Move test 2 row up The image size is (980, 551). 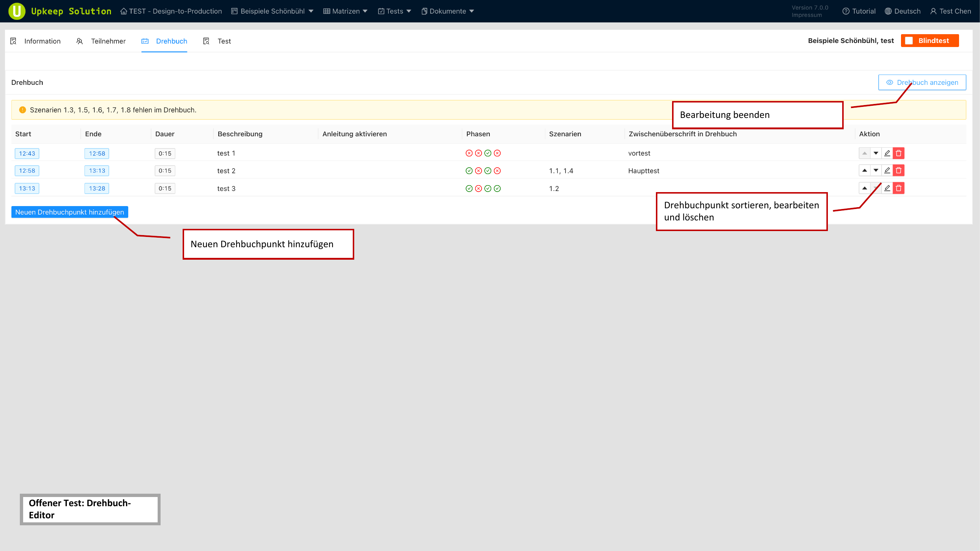864,170
